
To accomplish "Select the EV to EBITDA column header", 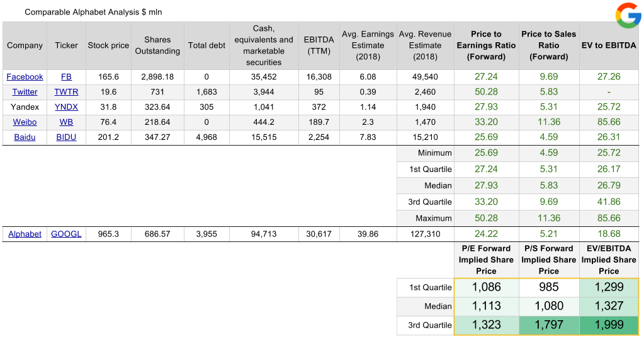I will pyautogui.click(x=609, y=45).
